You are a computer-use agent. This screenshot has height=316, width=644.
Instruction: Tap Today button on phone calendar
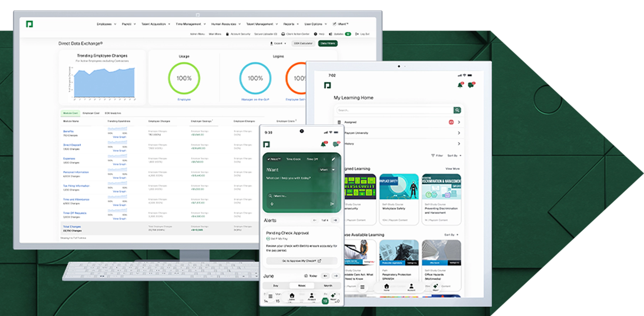pyautogui.click(x=311, y=276)
